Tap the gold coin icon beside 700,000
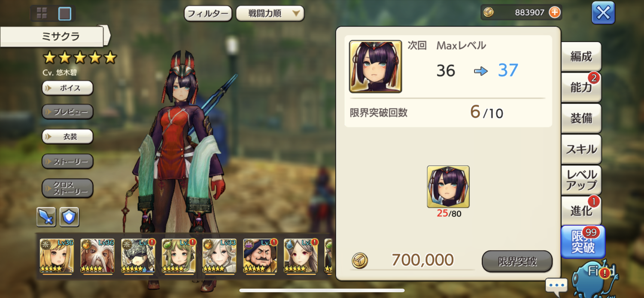This screenshot has height=298, width=644. (360, 261)
